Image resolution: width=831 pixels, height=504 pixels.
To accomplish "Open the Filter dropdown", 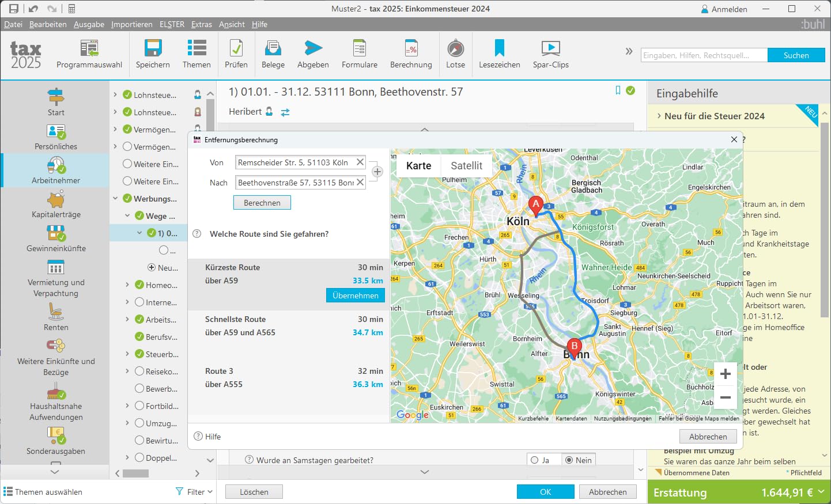I will pyautogui.click(x=194, y=492).
